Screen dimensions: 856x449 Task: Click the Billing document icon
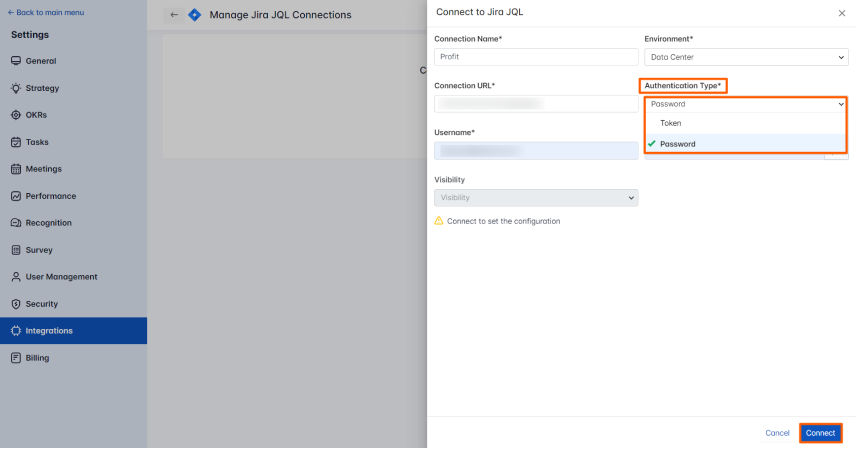coord(16,358)
